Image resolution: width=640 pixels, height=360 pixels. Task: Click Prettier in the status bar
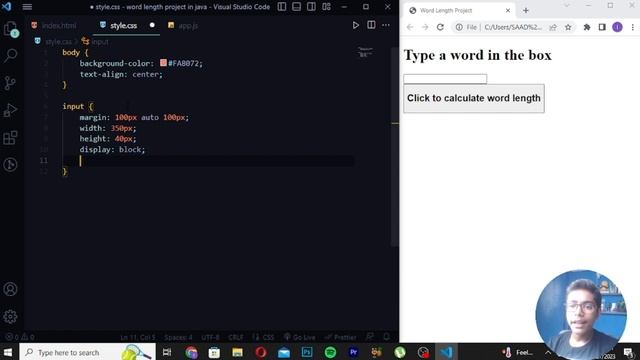(x=340, y=337)
